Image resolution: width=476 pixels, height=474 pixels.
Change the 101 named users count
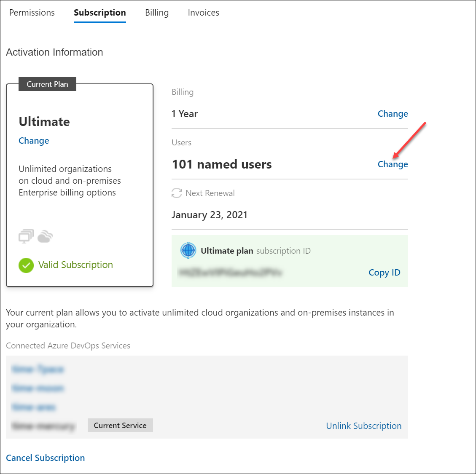(x=393, y=164)
